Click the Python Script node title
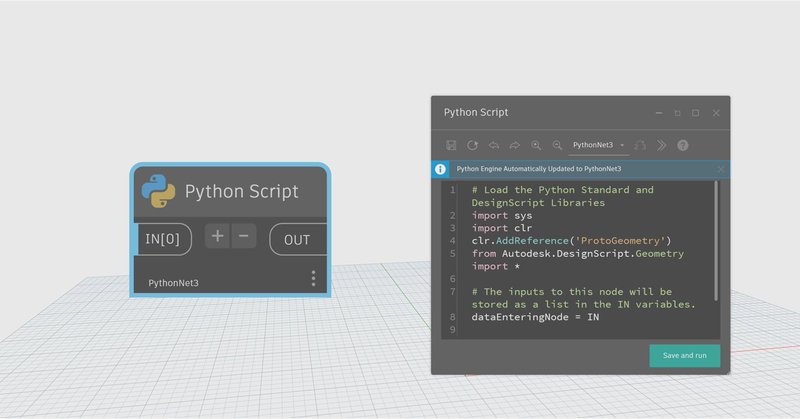The width and height of the screenshot is (800, 419). pyautogui.click(x=241, y=191)
